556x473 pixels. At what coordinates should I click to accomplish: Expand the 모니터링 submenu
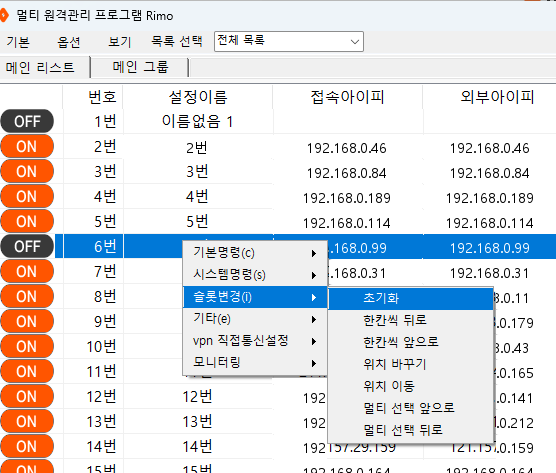pyautogui.click(x=255, y=363)
